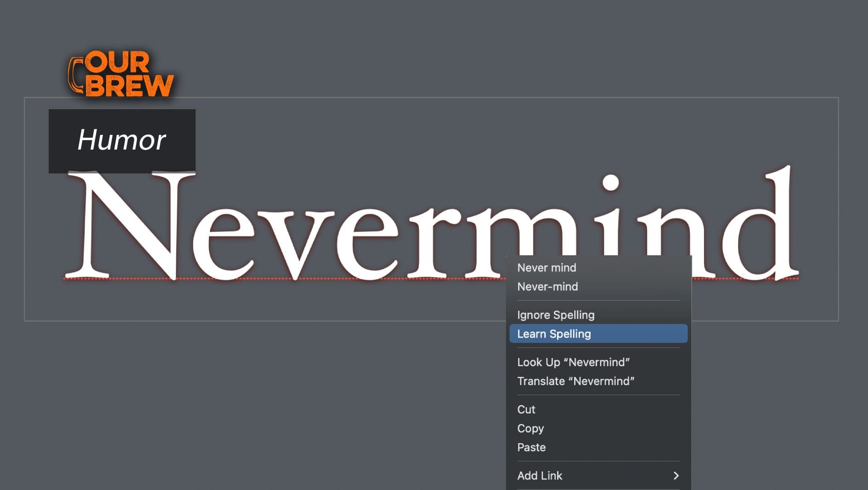
Task: Choose the "Never mind" spelling suggestion
Action: 547,267
